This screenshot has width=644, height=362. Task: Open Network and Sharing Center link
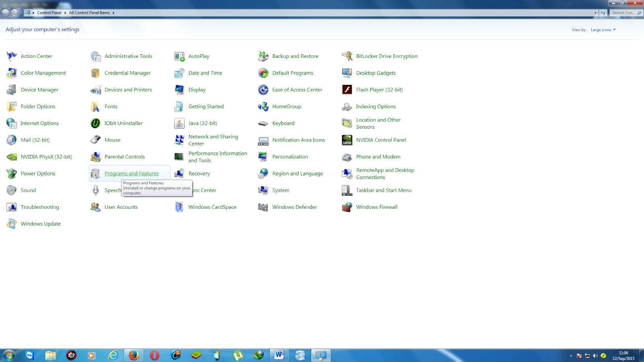213,140
